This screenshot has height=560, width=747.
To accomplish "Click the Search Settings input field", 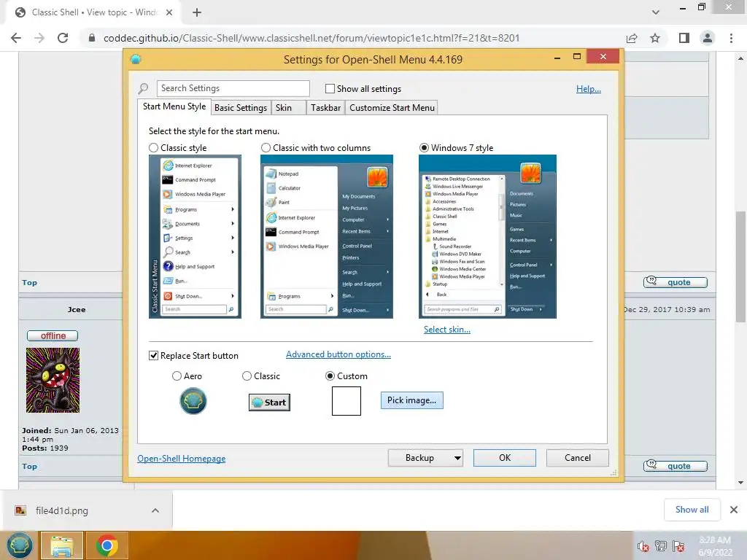I will pyautogui.click(x=233, y=88).
